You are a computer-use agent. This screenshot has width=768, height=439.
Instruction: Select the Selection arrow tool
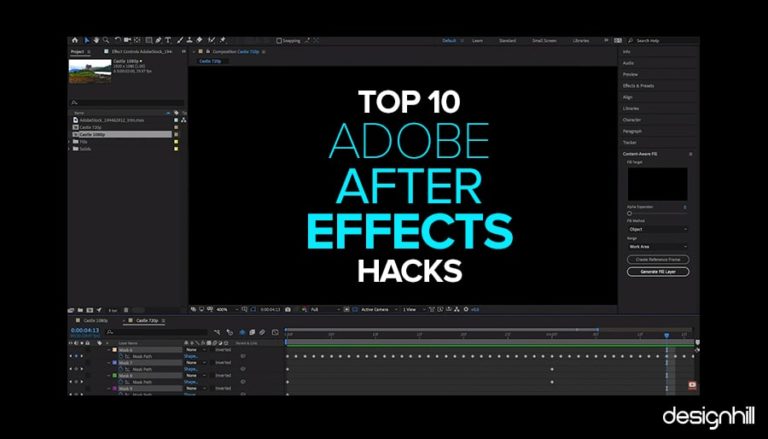point(87,40)
